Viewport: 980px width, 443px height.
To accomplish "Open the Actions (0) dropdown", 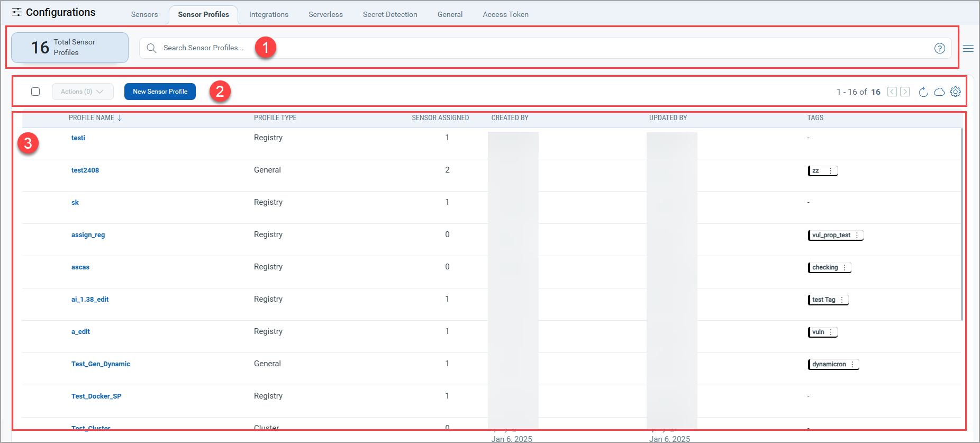I will 82,92.
